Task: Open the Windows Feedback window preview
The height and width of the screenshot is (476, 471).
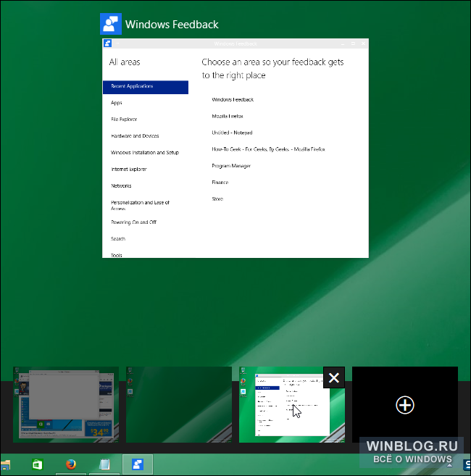Action: click(x=236, y=148)
